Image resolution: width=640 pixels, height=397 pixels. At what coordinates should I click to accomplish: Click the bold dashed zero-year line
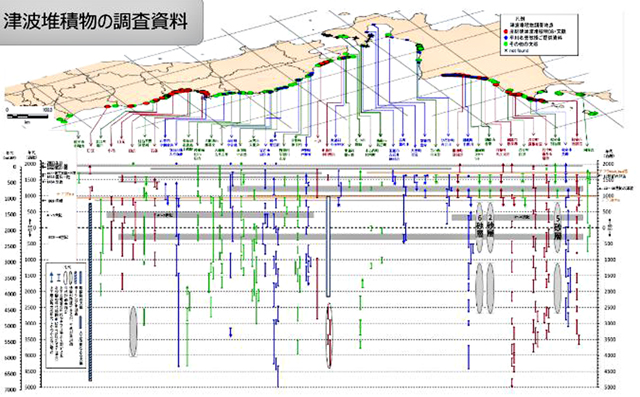point(337,228)
